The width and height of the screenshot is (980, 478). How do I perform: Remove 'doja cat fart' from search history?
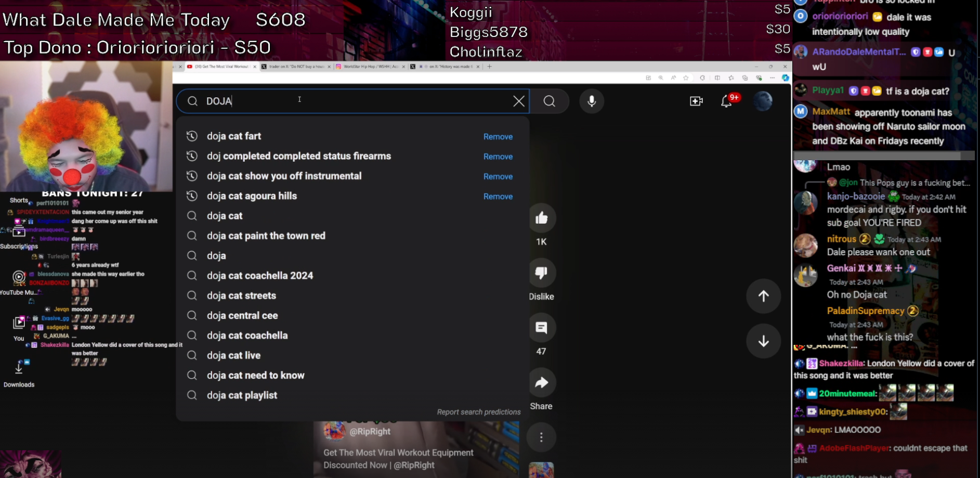(498, 137)
